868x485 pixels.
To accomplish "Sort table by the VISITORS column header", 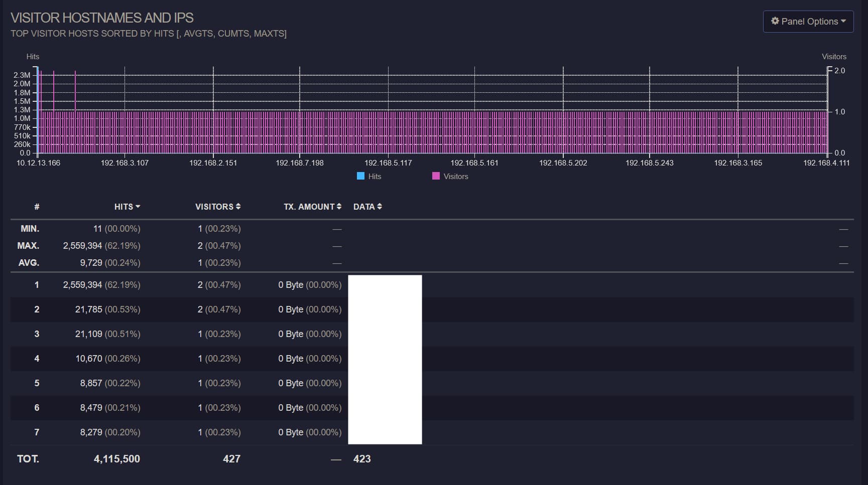I will click(214, 207).
